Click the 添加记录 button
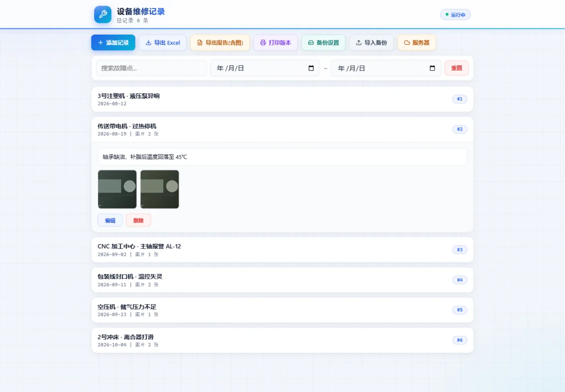The width and height of the screenshot is (565, 392). [x=113, y=43]
